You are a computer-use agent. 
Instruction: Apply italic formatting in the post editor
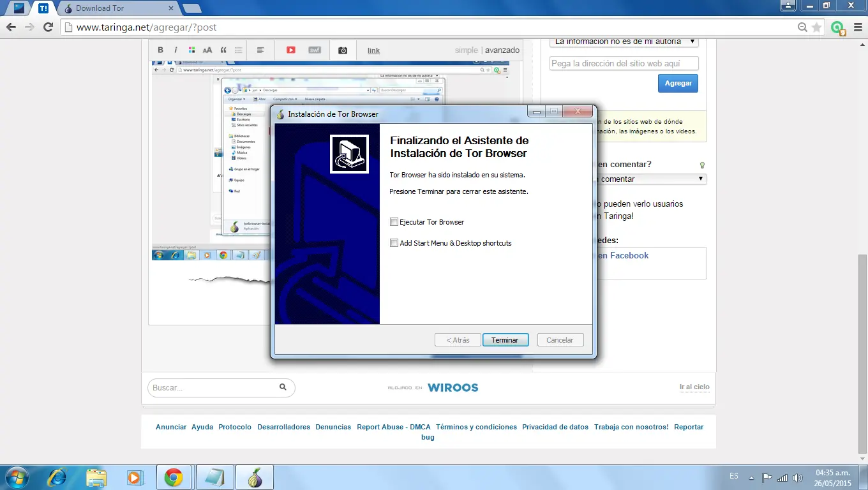(x=176, y=50)
